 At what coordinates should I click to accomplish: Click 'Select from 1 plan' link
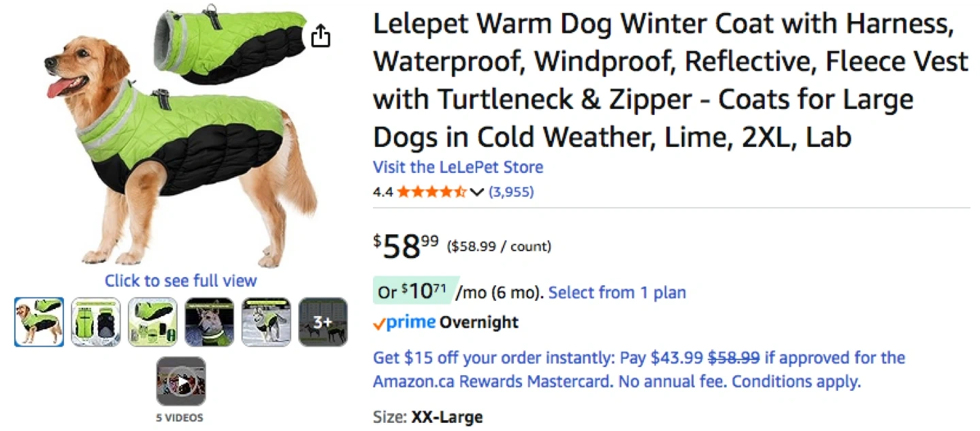pos(617,293)
